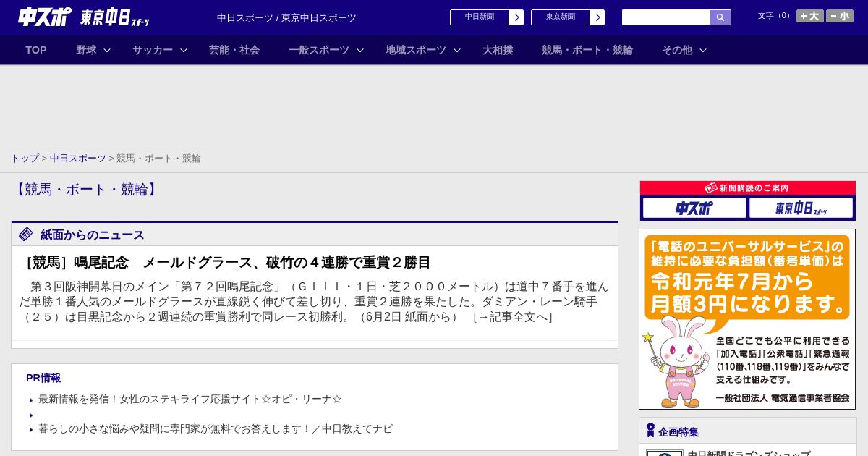Click the arrow next to 東京新聞

[597, 17]
